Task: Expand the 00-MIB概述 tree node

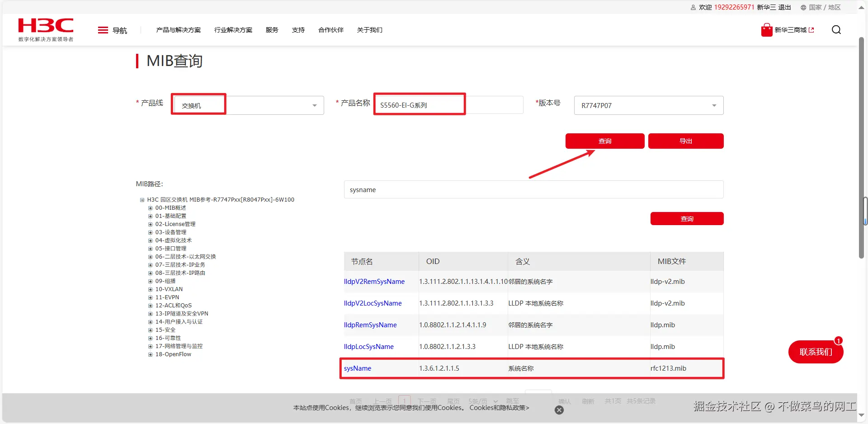Action: click(x=150, y=208)
